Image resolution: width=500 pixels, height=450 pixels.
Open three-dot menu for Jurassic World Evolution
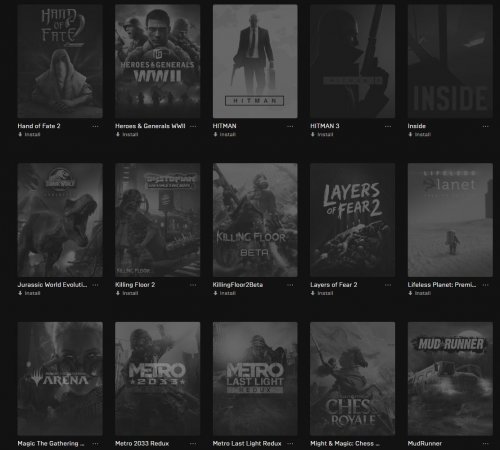(x=95, y=285)
